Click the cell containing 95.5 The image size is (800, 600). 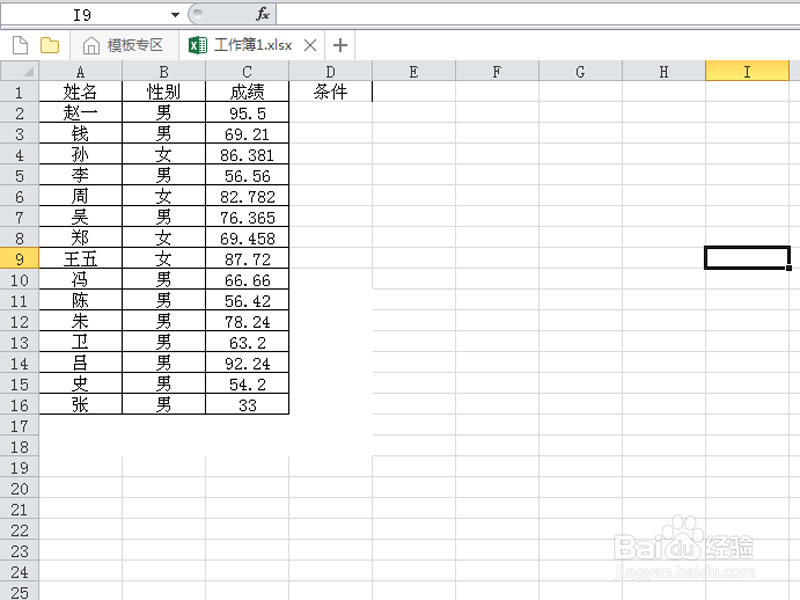[247, 113]
